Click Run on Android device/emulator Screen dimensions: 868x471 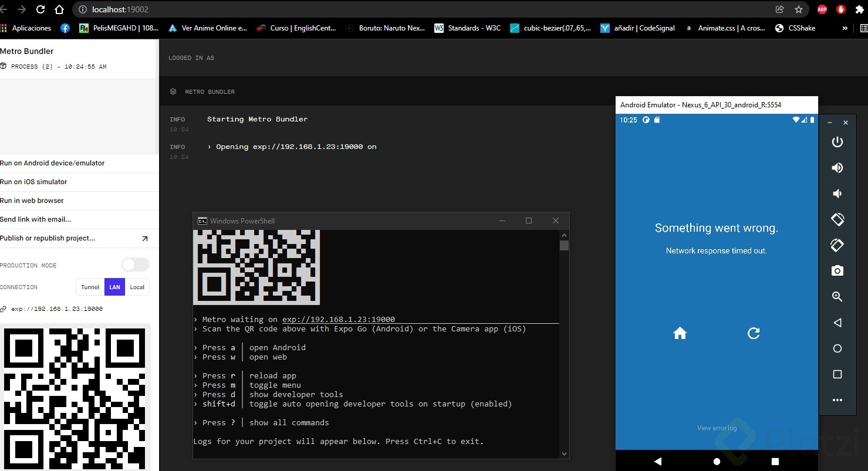pos(53,163)
